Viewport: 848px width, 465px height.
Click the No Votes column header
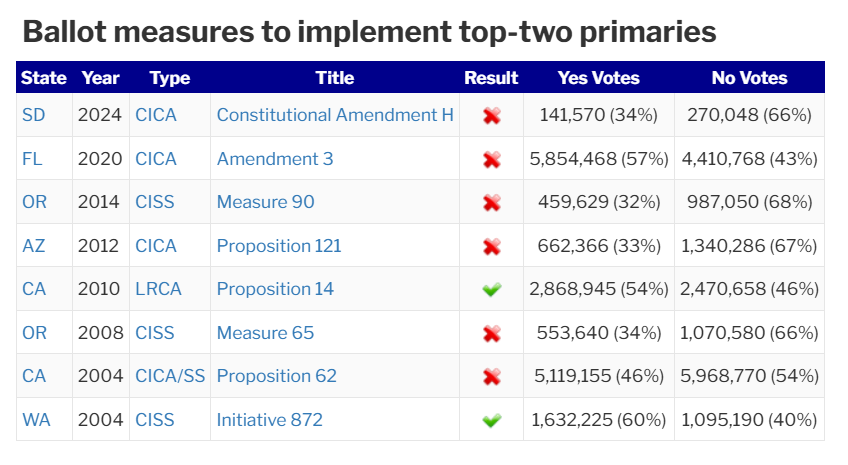(x=749, y=77)
